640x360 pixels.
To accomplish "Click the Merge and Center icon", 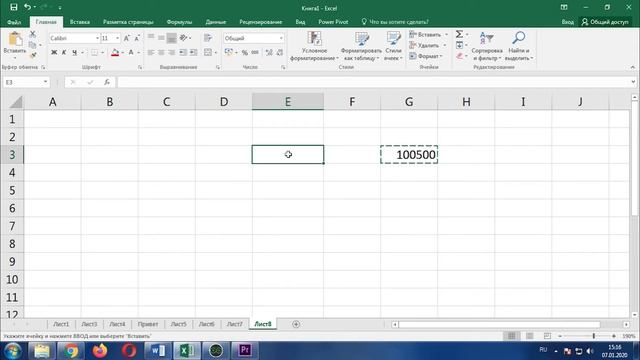I will 208,53.
